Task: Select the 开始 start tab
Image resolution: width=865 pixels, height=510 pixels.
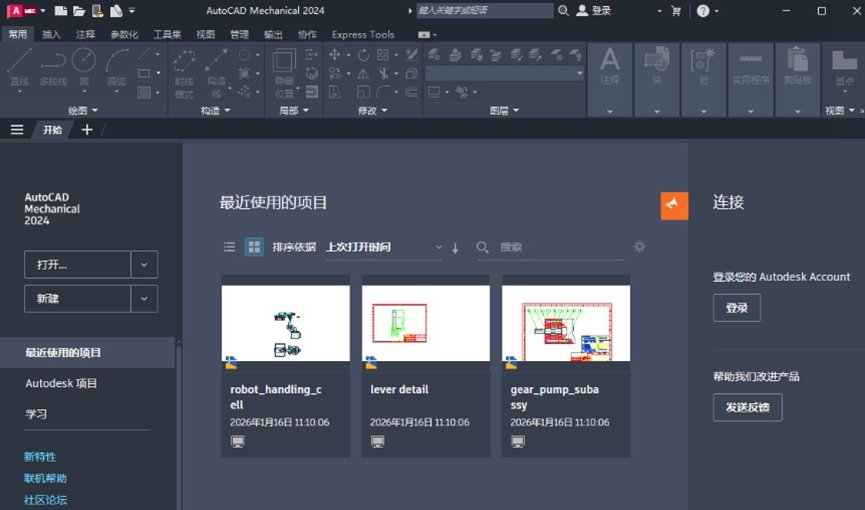Action: (52, 130)
